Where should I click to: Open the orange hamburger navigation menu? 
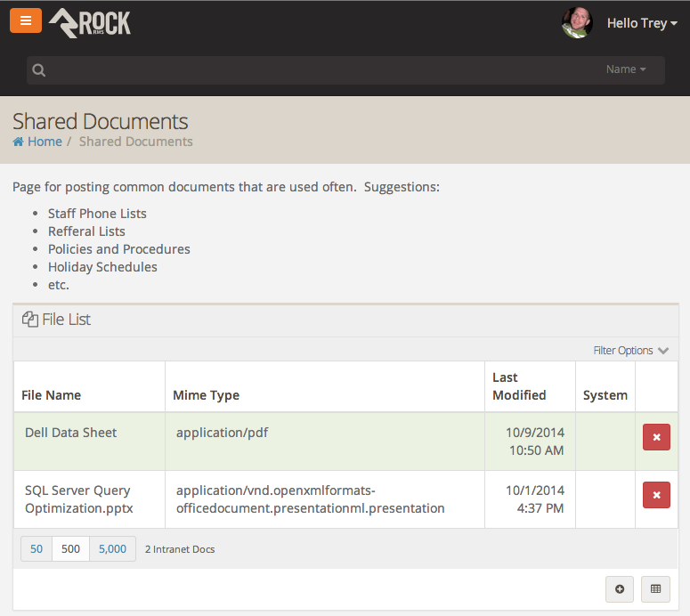26,20
